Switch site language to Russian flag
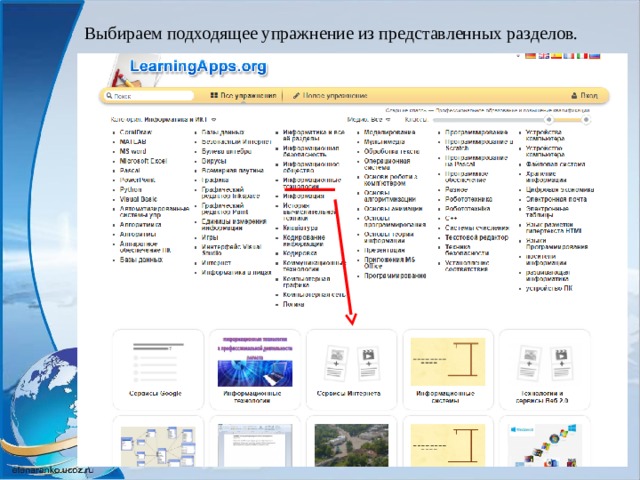640x480 pixels. 594,56
